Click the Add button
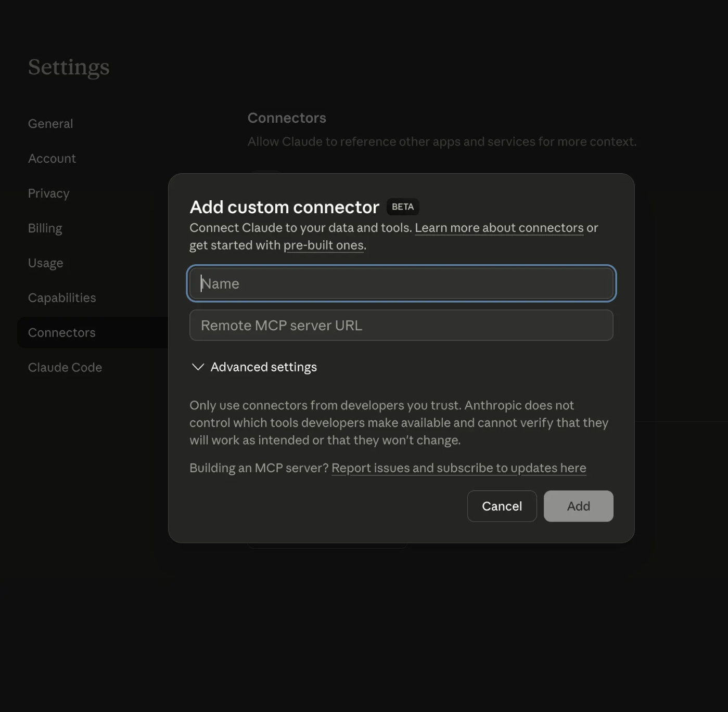Viewport: 728px width, 712px height. (x=578, y=506)
